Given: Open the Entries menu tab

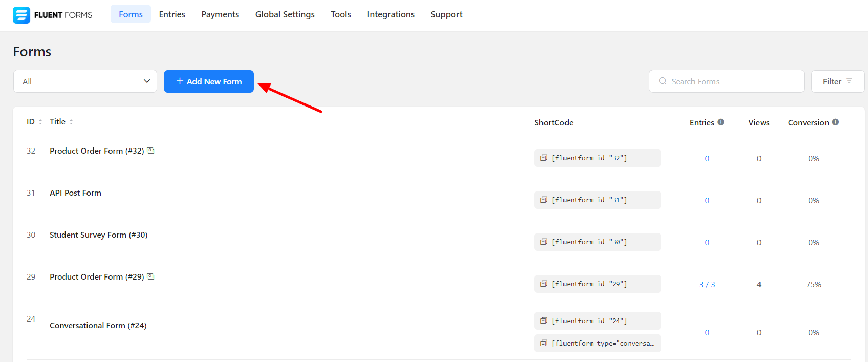Looking at the screenshot, I should (172, 14).
